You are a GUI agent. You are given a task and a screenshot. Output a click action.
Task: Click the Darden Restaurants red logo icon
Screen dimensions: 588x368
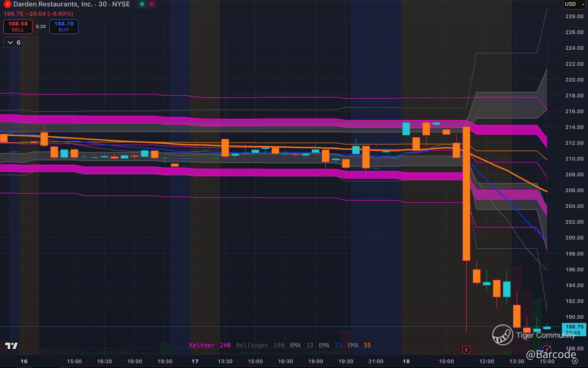(x=7, y=4)
